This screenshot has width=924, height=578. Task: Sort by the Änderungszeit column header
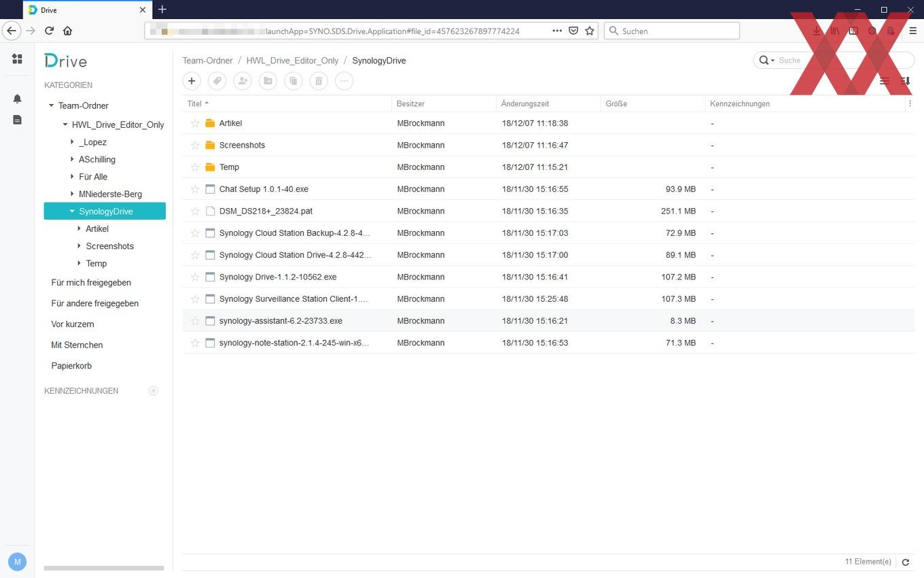coord(549,104)
